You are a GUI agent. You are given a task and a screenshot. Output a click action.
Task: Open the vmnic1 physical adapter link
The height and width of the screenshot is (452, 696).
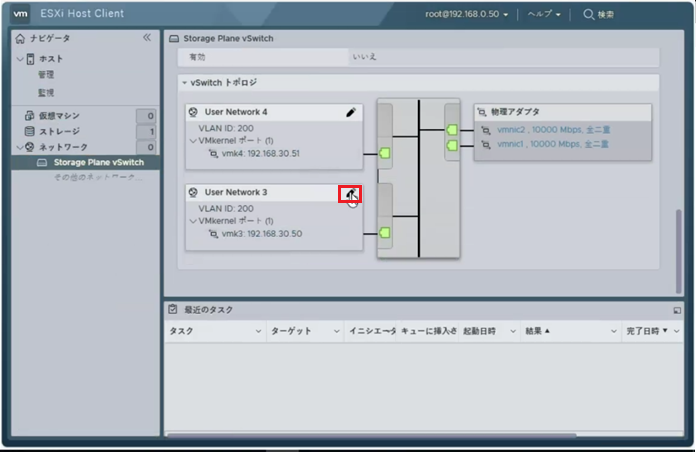coord(544,144)
